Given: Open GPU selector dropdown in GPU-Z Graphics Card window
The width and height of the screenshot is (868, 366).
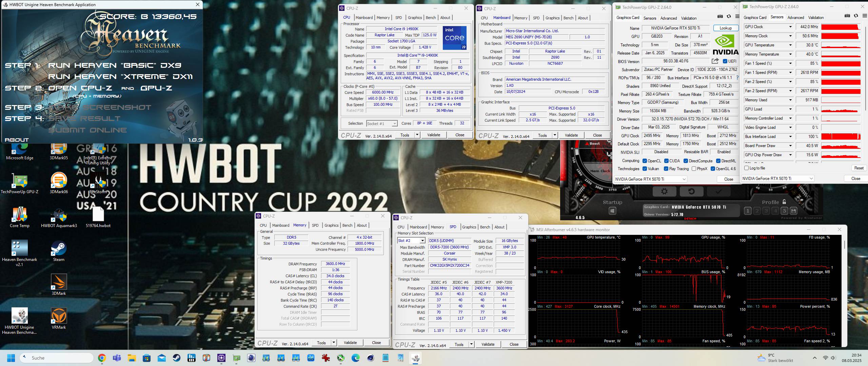Looking at the screenshot, I should tap(651, 179).
